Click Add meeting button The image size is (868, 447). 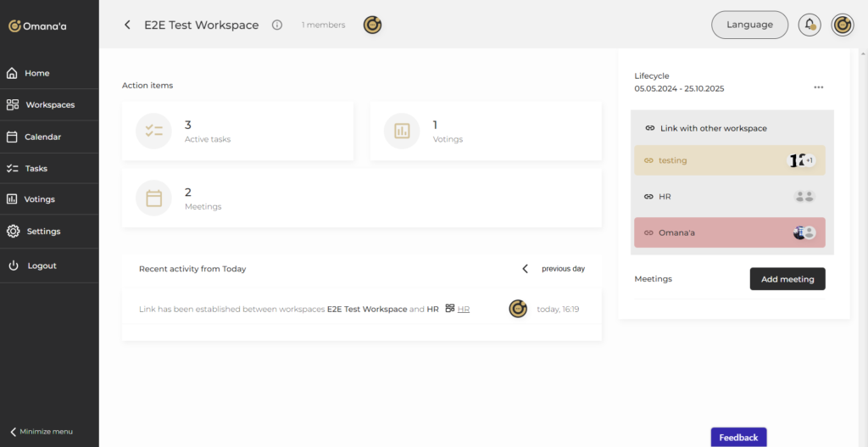tap(787, 279)
